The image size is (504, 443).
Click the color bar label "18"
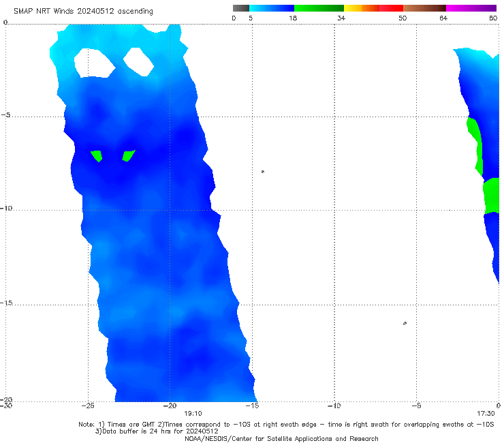[x=293, y=18]
